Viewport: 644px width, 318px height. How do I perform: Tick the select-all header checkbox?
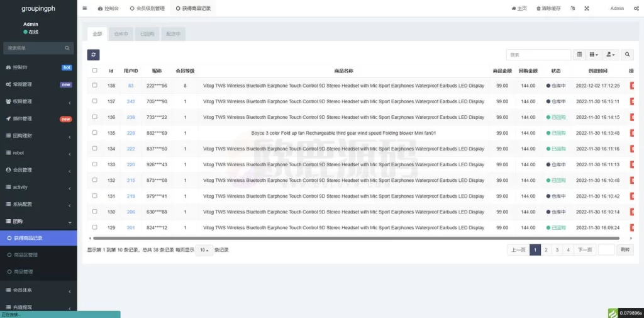click(95, 71)
